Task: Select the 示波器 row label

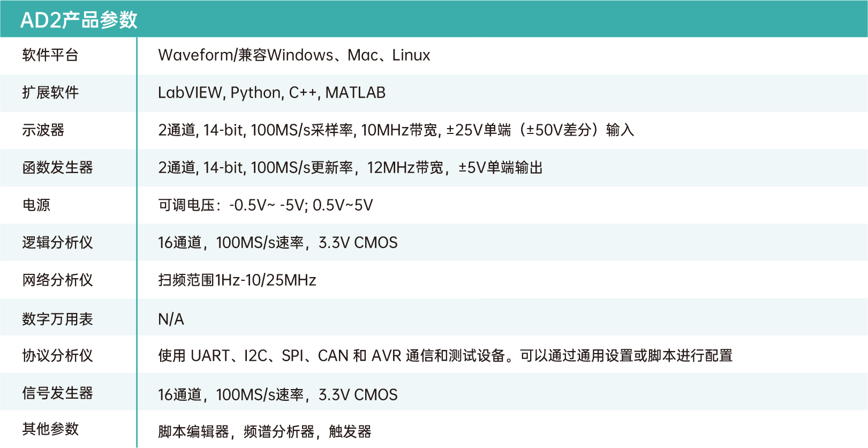Action: click(43, 130)
